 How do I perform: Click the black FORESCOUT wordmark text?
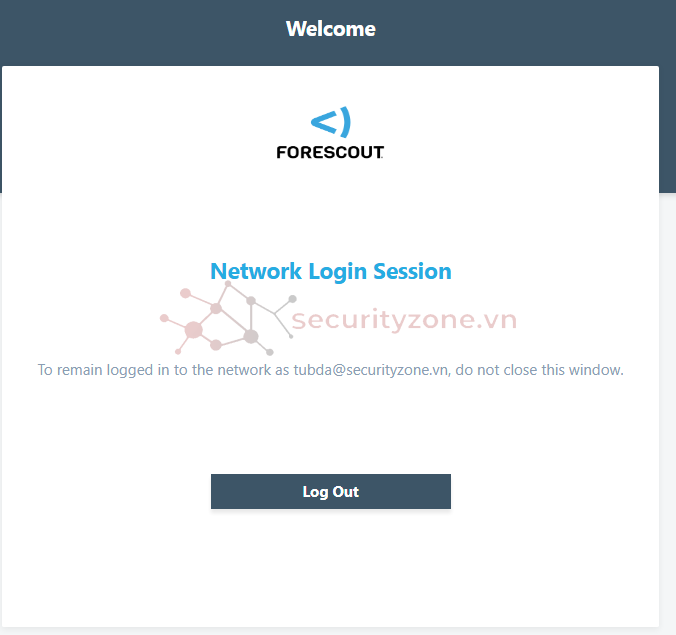pyautogui.click(x=330, y=152)
